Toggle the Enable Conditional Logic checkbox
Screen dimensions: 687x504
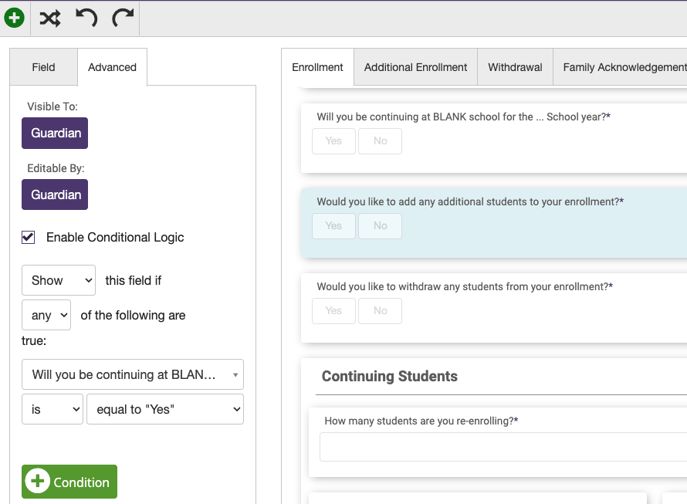[x=28, y=237]
